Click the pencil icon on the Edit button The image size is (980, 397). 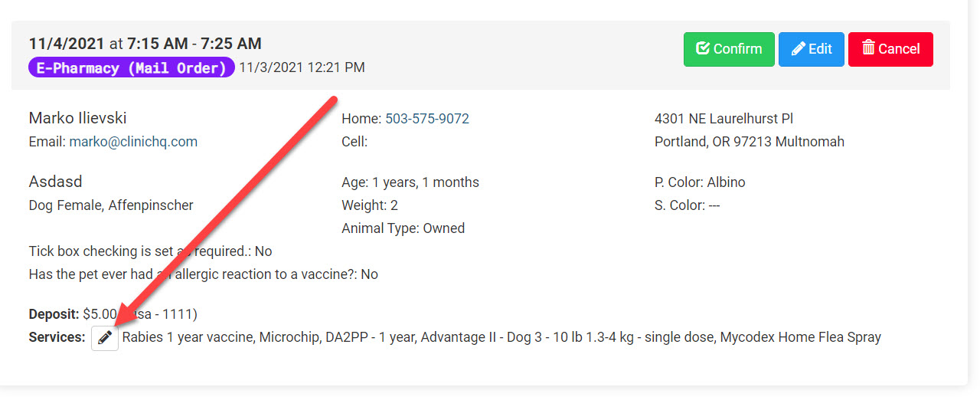798,49
